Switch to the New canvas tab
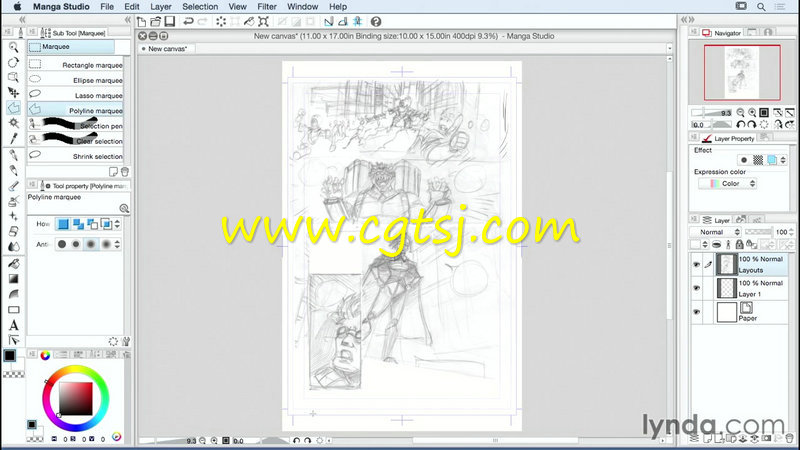 [x=166, y=49]
